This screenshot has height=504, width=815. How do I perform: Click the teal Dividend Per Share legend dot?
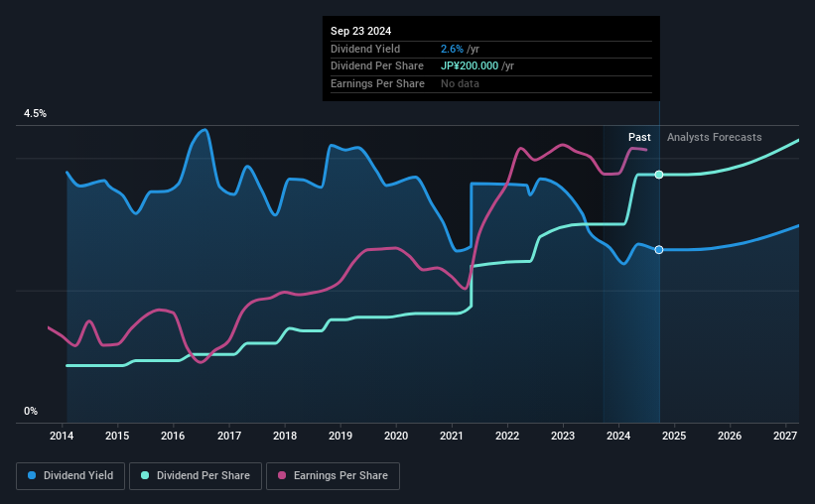tap(145, 475)
